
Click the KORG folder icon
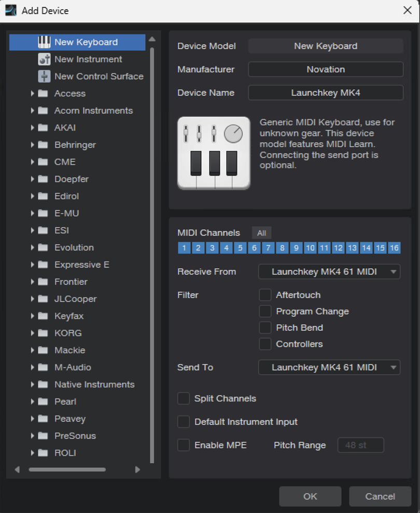point(43,333)
